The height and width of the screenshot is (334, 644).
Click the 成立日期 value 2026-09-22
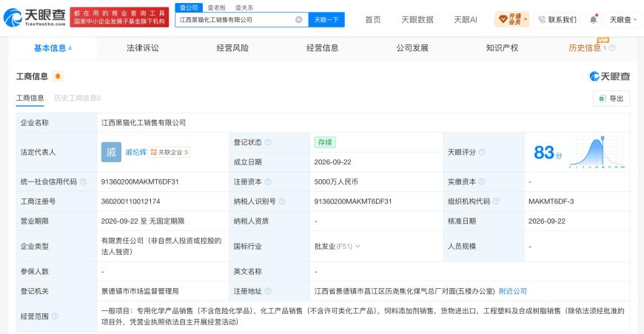(332, 162)
